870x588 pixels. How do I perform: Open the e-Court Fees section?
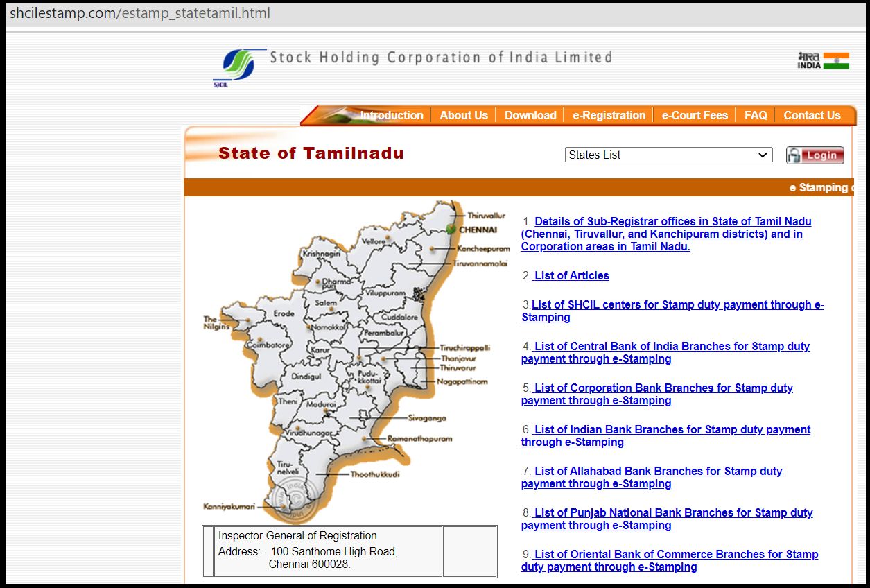click(x=694, y=115)
